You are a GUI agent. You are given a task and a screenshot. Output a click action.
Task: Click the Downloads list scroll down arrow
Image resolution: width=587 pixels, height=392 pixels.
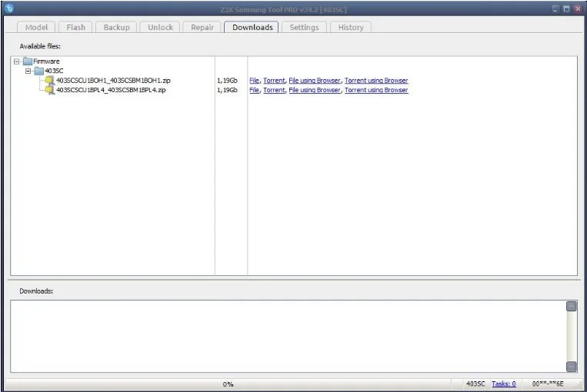point(572,367)
